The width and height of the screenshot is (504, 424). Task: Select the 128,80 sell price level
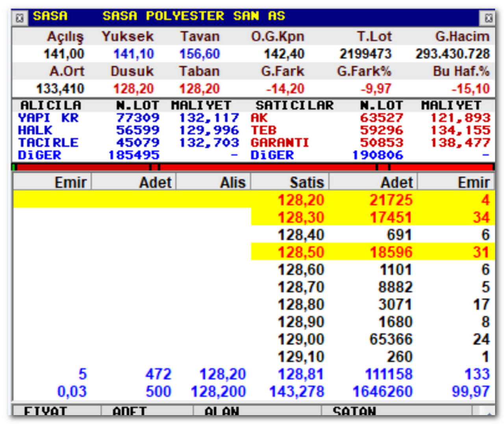(x=372, y=304)
